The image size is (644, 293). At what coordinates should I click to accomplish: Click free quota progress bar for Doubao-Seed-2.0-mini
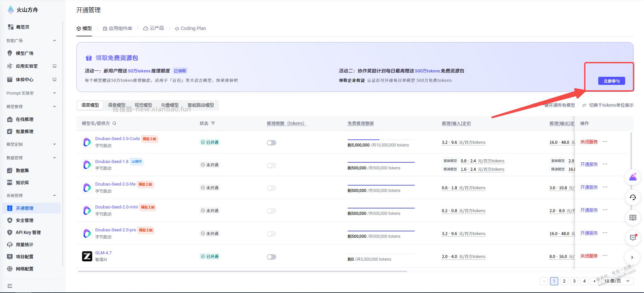(381, 208)
